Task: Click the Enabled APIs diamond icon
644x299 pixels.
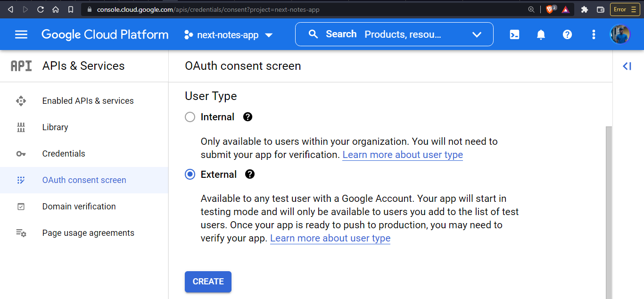Action: click(21, 101)
